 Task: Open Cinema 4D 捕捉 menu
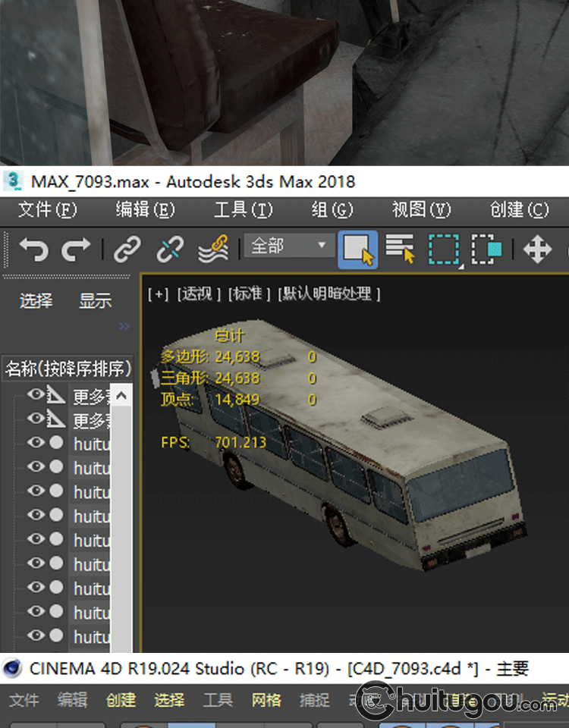tap(314, 700)
